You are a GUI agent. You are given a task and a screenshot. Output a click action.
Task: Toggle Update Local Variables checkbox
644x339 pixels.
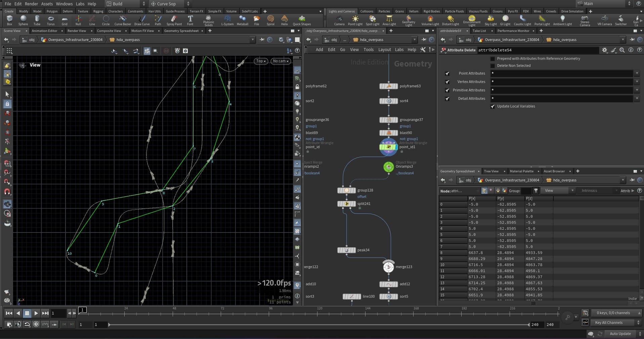coord(493,107)
